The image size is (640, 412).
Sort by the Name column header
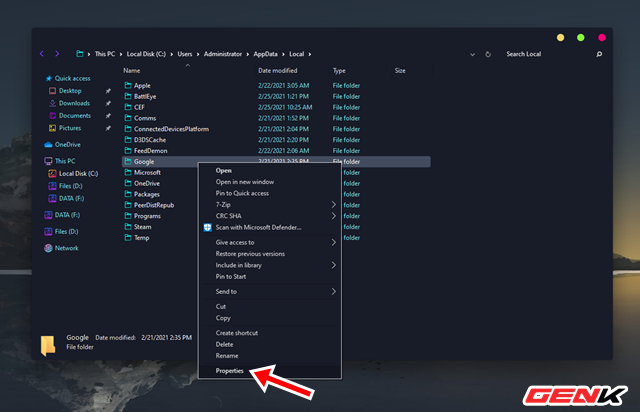pyautogui.click(x=131, y=71)
